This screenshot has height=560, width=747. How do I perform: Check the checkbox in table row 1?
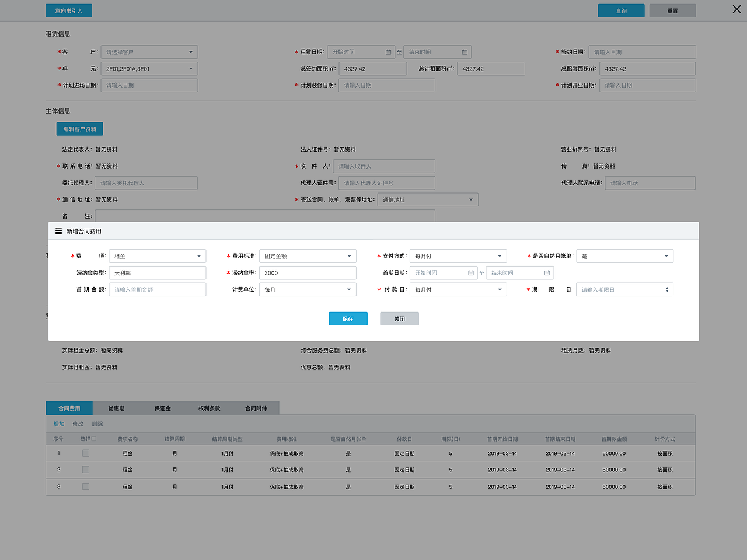tap(86, 453)
